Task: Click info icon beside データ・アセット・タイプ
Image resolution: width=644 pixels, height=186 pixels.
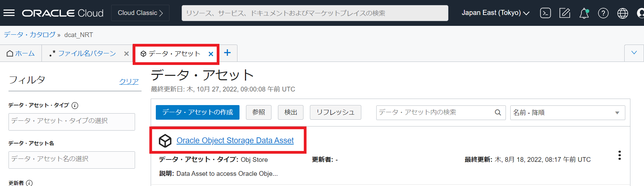Action: pyautogui.click(x=75, y=105)
